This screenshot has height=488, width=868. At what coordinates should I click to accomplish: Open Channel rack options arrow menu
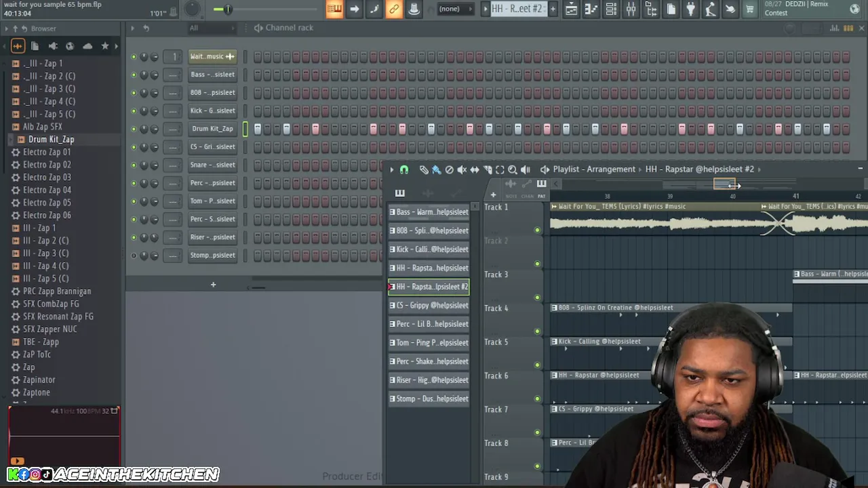tap(132, 28)
